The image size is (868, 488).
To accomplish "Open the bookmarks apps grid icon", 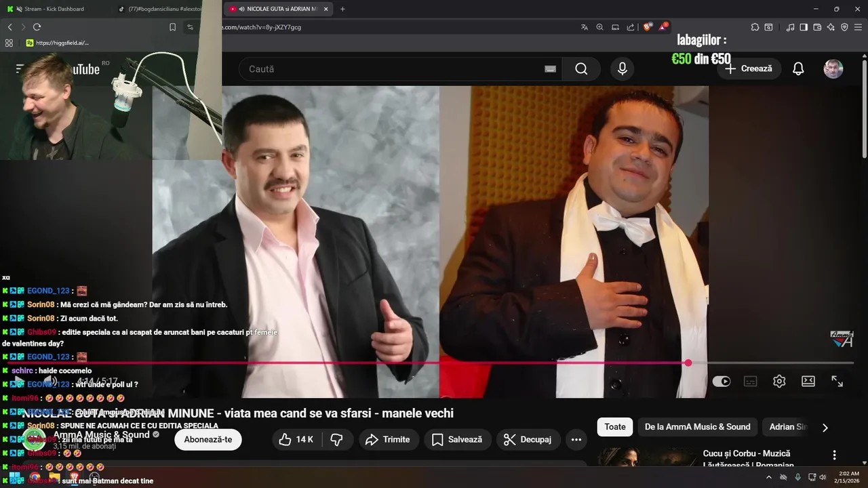I will 9,43.
